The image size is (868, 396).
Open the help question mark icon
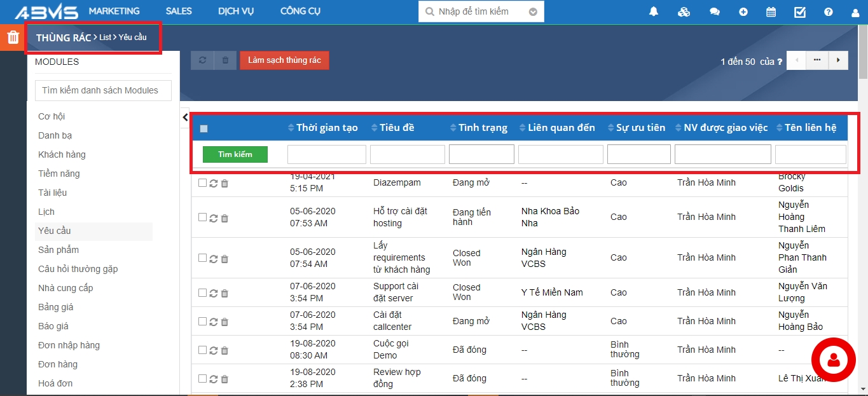point(828,11)
